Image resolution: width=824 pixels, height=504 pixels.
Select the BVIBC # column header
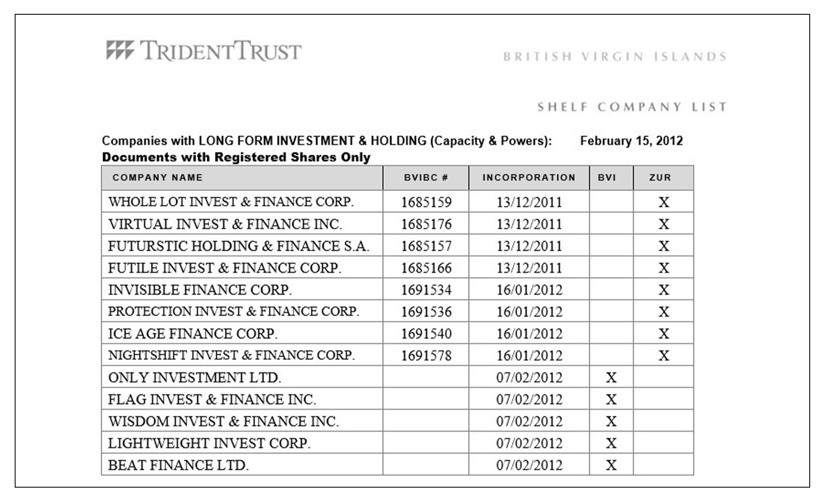pos(426,178)
